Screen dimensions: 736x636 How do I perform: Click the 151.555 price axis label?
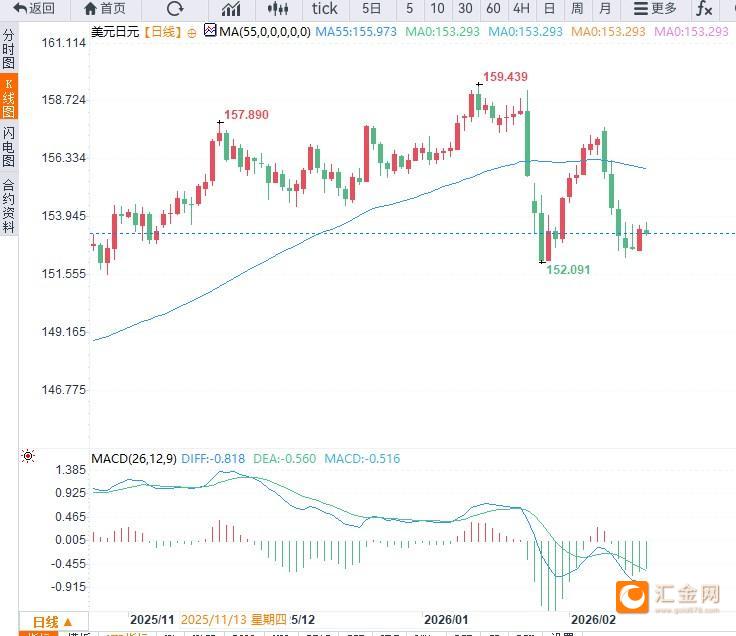click(x=64, y=274)
